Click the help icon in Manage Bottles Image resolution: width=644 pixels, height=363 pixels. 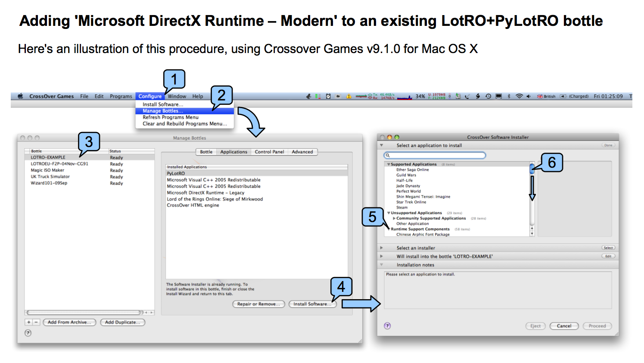point(28,333)
